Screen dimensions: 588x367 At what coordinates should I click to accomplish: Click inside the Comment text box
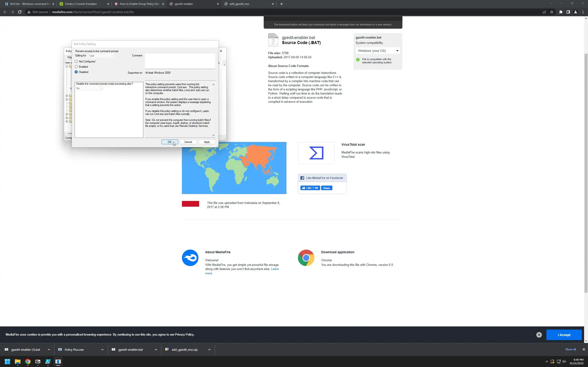point(180,61)
